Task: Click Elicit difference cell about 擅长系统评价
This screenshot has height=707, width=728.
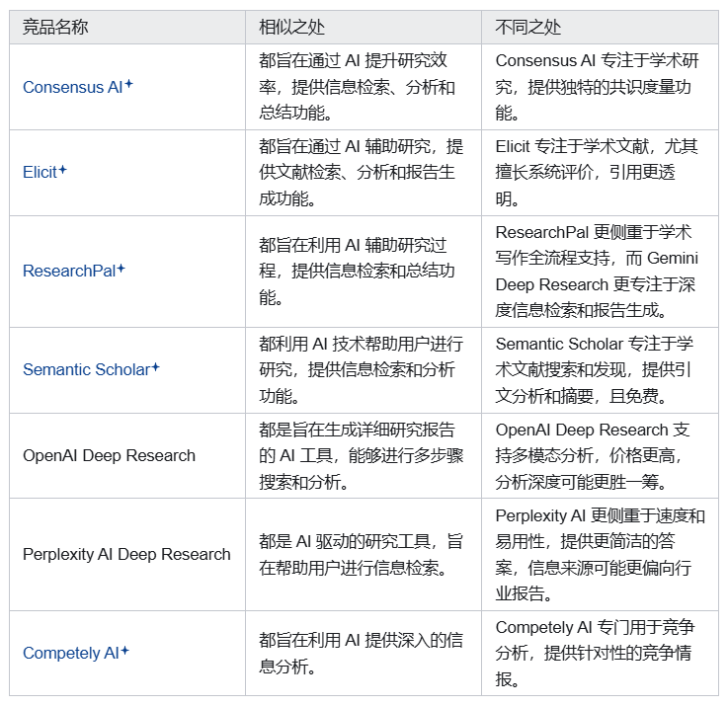Action: pyautogui.click(x=600, y=172)
